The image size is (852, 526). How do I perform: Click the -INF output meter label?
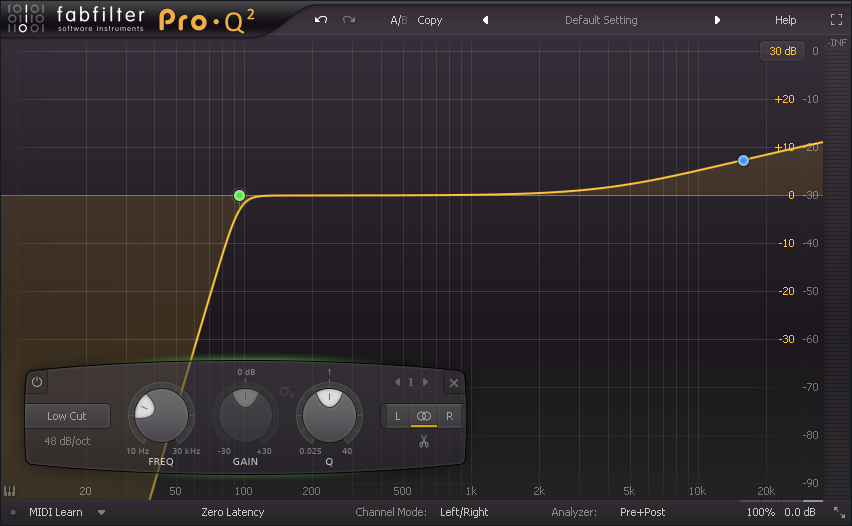pos(837,42)
